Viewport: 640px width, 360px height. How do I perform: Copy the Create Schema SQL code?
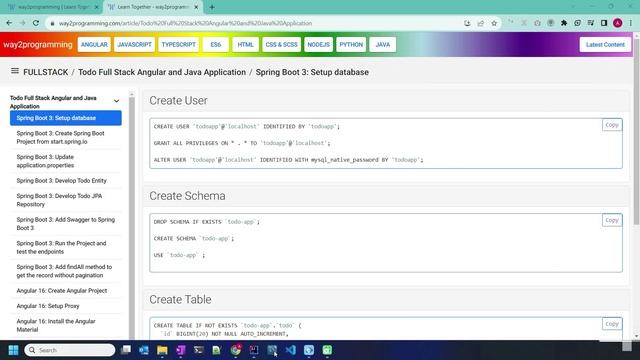[612, 220]
